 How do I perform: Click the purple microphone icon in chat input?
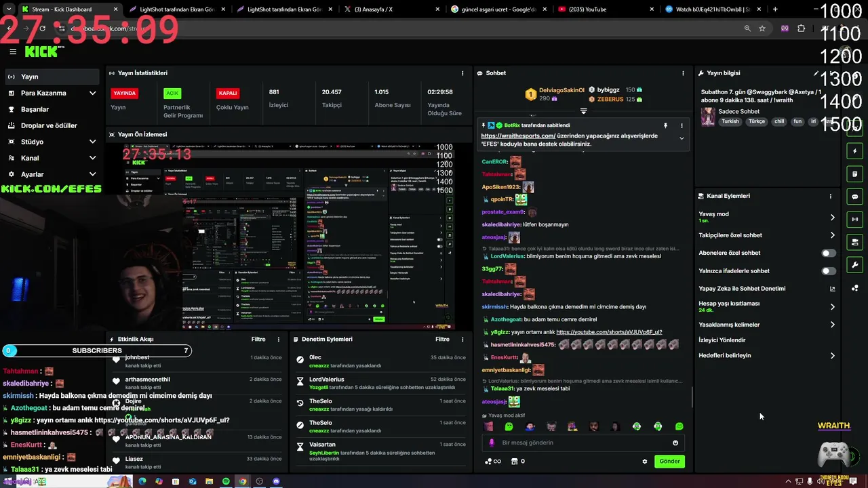[x=492, y=443]
